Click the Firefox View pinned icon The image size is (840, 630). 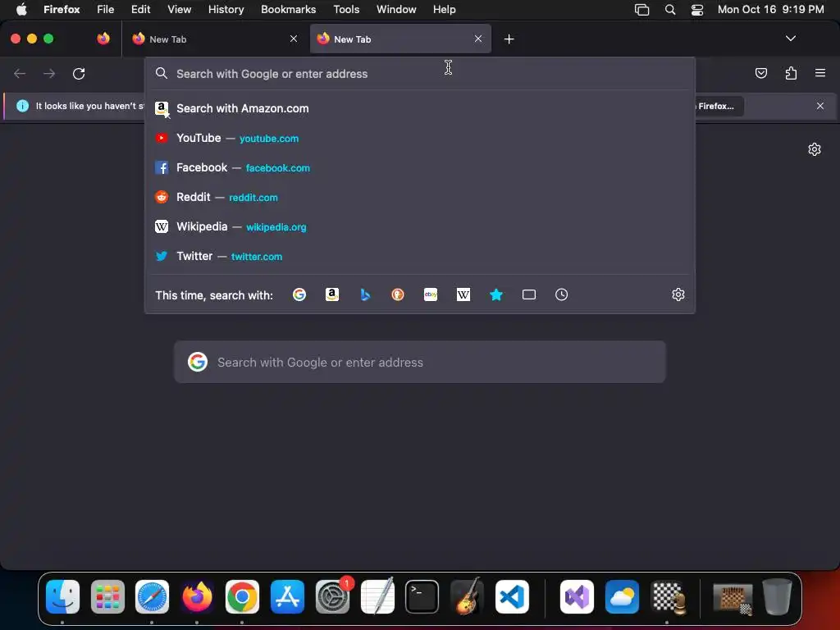(x=103, y=39)
